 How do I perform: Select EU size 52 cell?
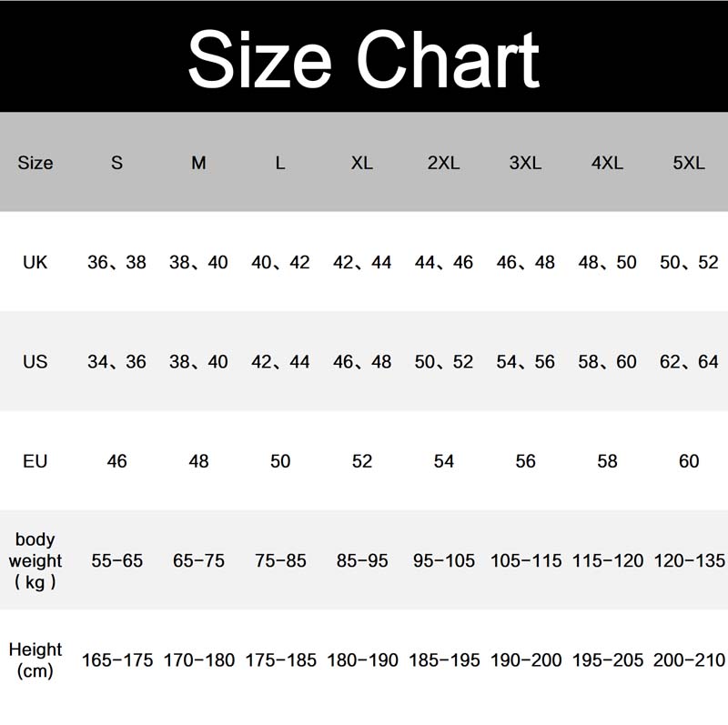[362, 461]
